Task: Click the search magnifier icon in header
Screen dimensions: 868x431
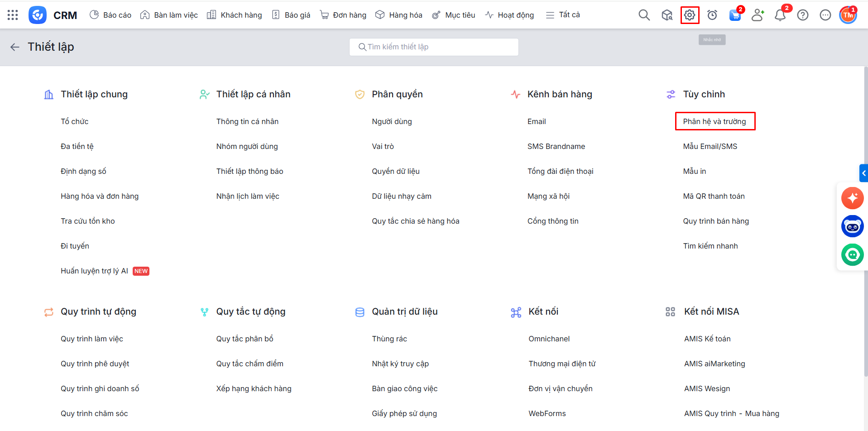Action: pyautogui.click(x=644, y=15)
